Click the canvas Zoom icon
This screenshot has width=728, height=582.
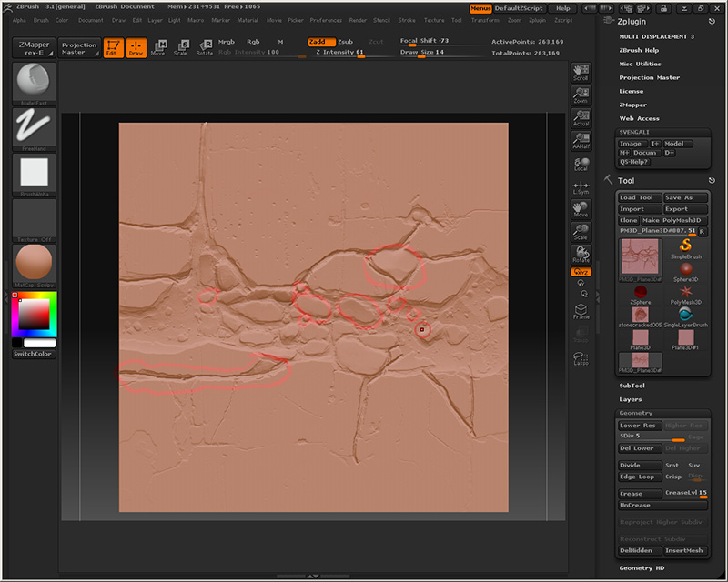pos(581,95)
